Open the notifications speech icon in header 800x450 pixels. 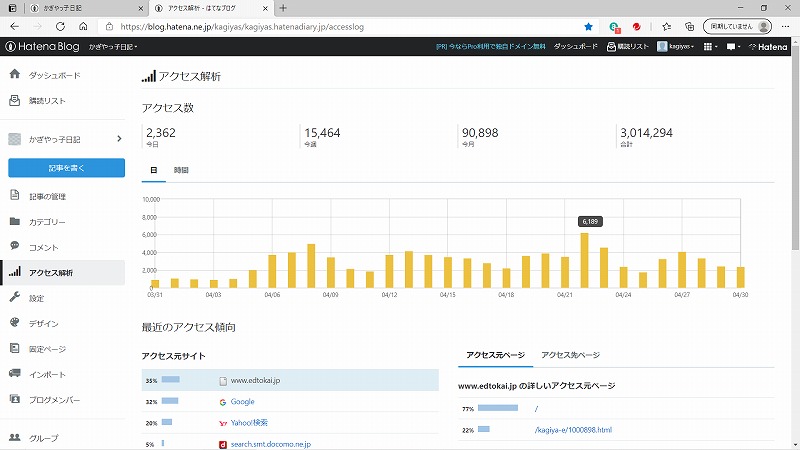(x=733, y=46)
